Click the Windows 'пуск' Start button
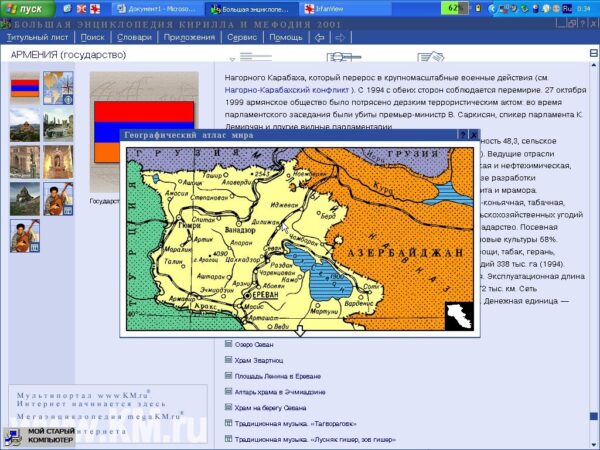 tap(24, 8)
